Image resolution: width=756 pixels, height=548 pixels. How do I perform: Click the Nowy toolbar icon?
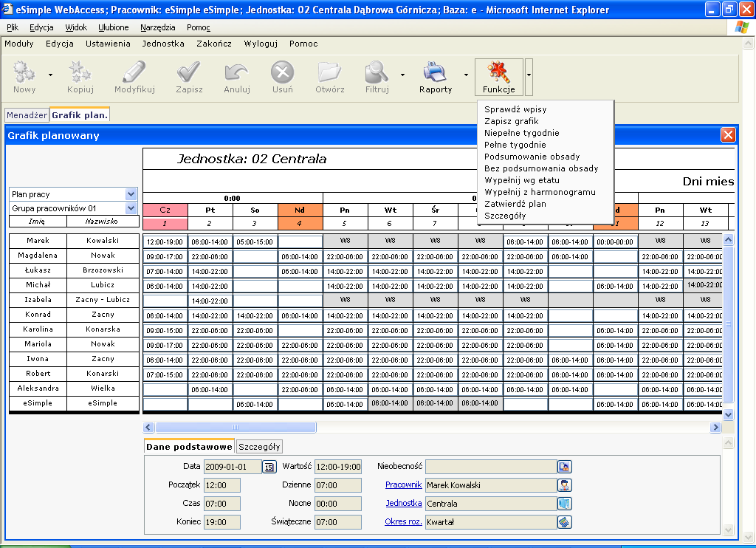coord(24,72)
